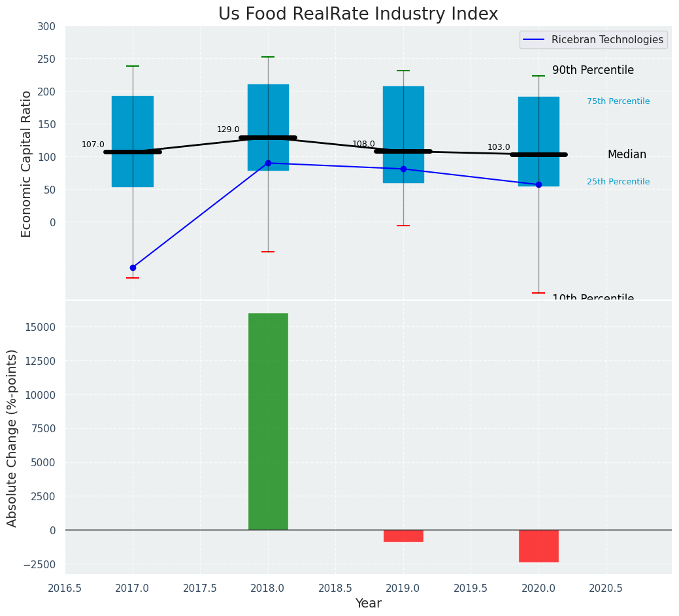Viewport: 679px width, 616px height.
Task: Click the 2017 red 10th percentile cap
Action: [x=133, y=278]
